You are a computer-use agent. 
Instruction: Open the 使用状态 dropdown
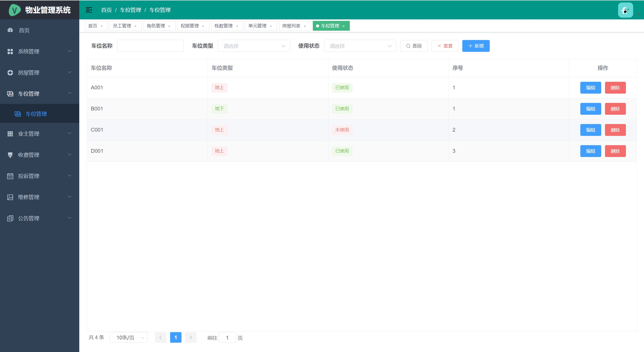360,46
